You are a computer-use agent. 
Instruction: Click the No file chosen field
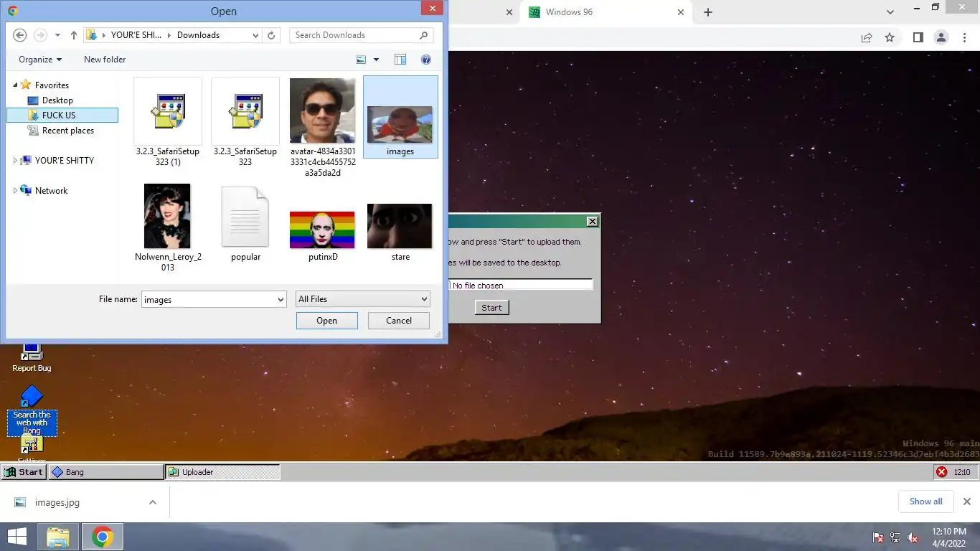point(521,286)
